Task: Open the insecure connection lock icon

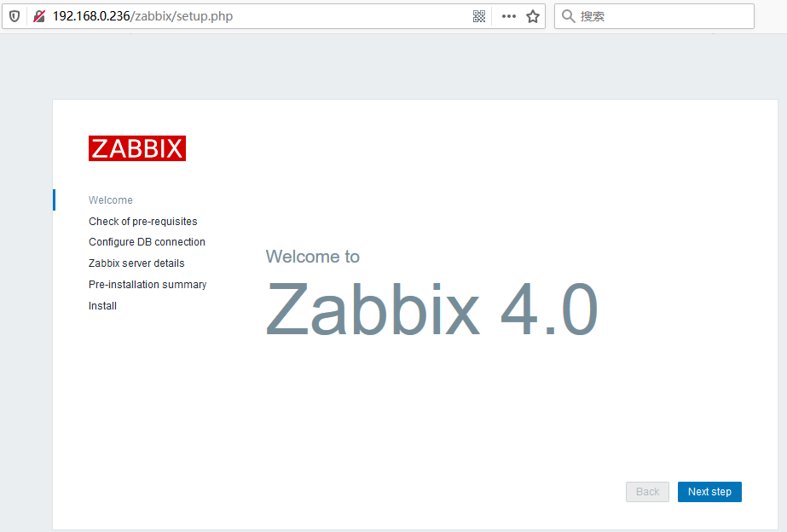Action: pyautogui.click(x=38, y=16)
